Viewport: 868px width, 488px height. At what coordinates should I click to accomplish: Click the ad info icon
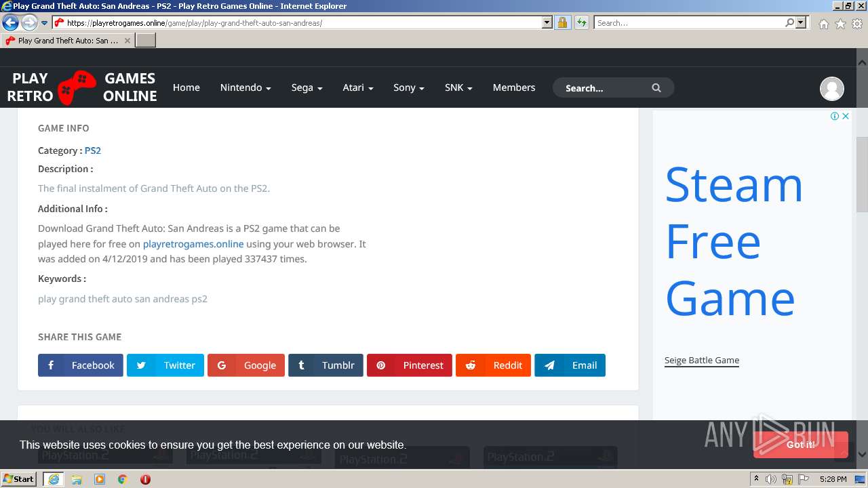click(835, 116)
